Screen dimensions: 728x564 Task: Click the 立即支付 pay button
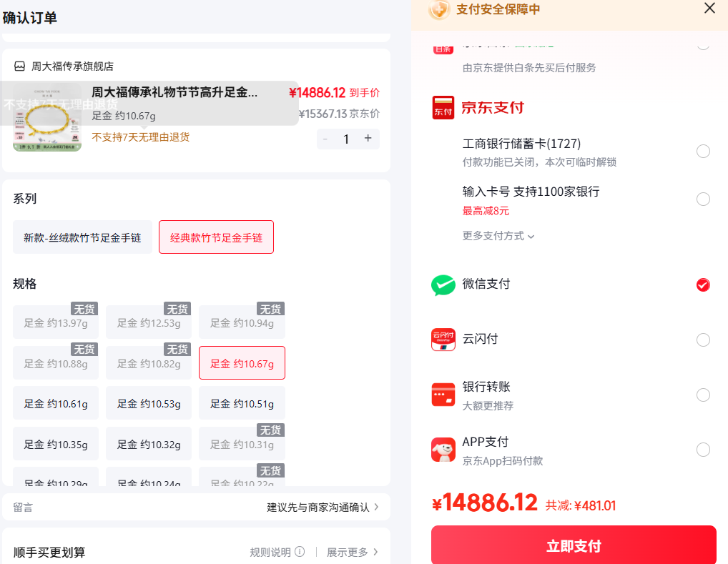574,545
